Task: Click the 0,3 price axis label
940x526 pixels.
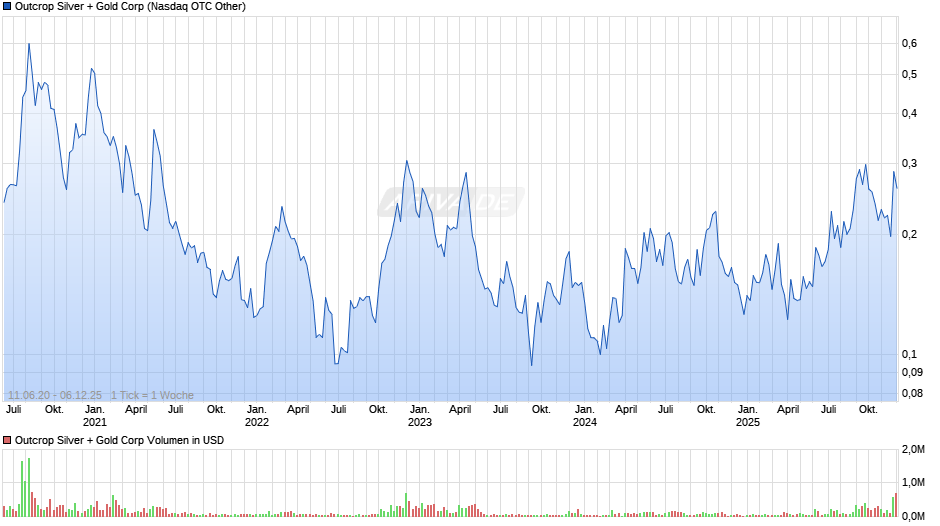Action: (x=909, y=163)
